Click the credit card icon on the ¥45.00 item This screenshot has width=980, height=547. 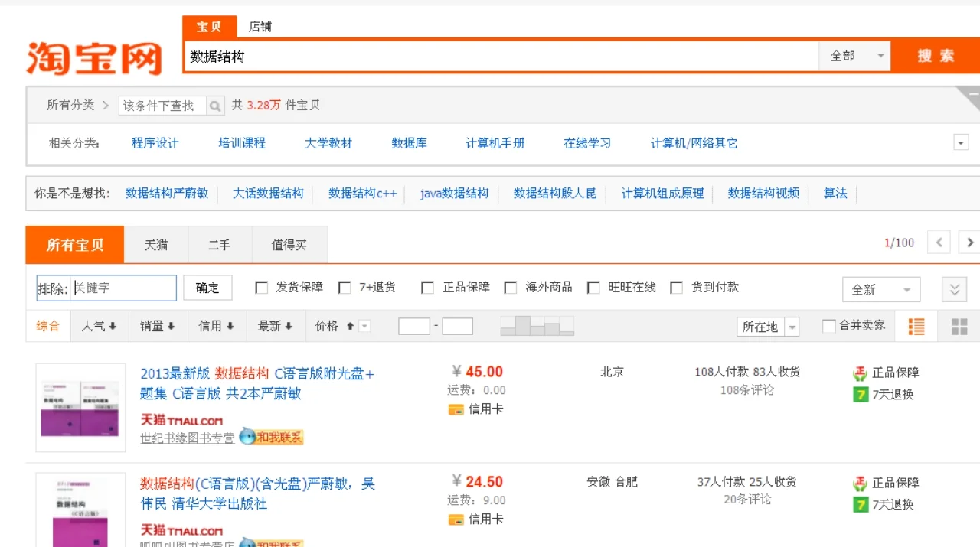456,409
